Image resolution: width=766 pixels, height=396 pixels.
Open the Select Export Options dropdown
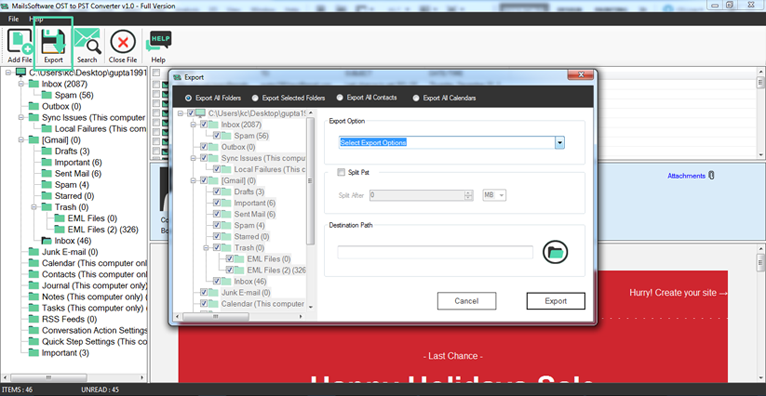click(x=560, y=143)
